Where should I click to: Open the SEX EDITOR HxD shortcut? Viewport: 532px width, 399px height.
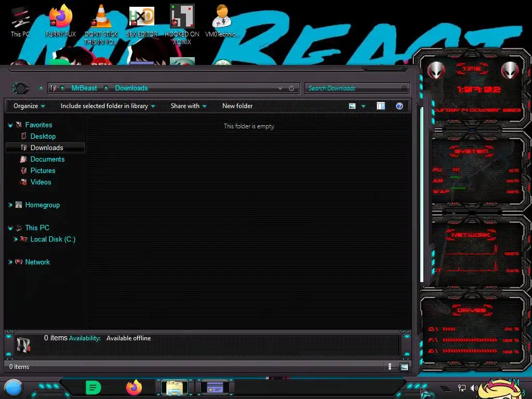pos(142,21)
